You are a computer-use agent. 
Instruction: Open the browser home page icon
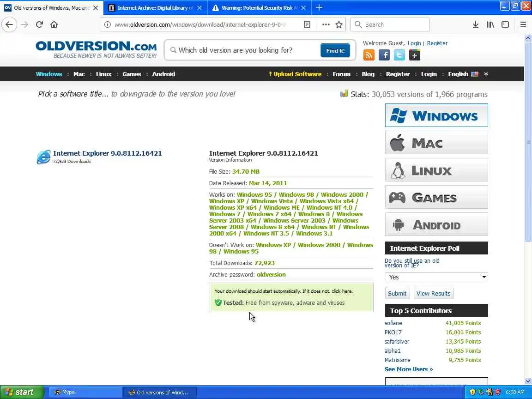pos(54,24)
